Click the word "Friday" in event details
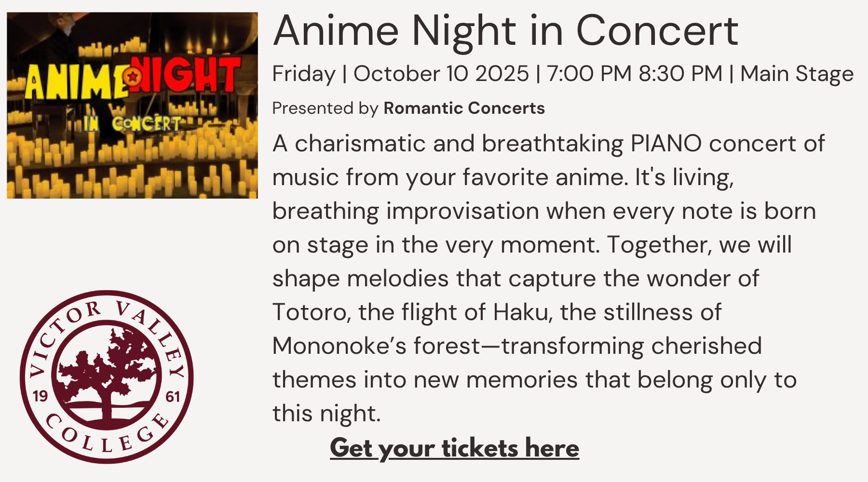 click(x=304, y=74)
